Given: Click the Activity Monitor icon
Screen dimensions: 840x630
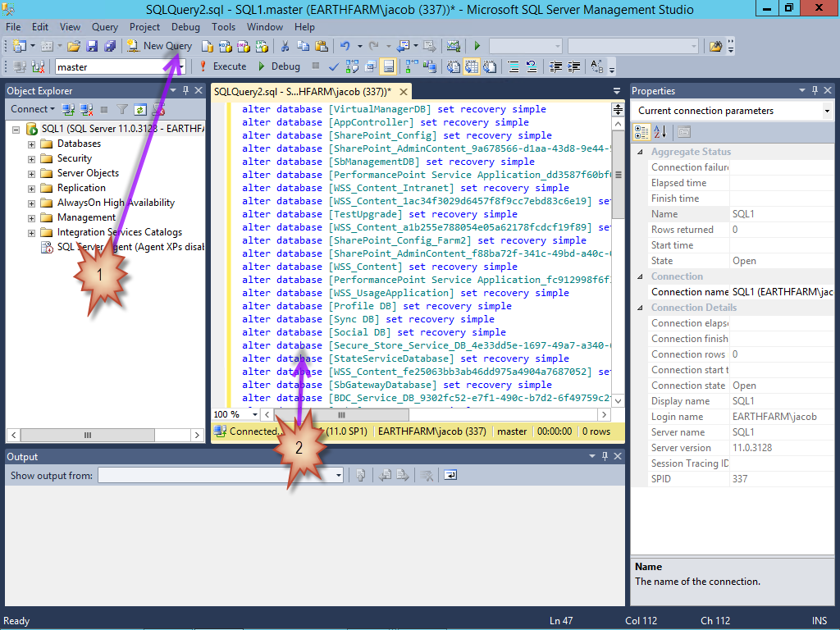Looking at the screenshot, I should [453, 47].
